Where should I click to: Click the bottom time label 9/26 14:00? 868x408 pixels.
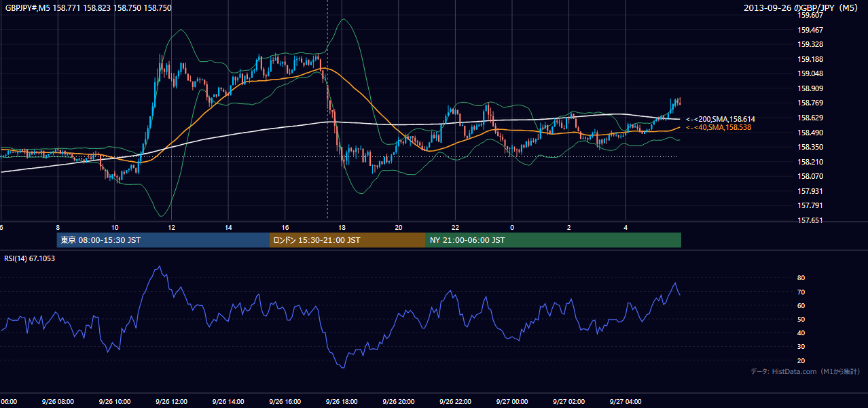tap(228, 402)
